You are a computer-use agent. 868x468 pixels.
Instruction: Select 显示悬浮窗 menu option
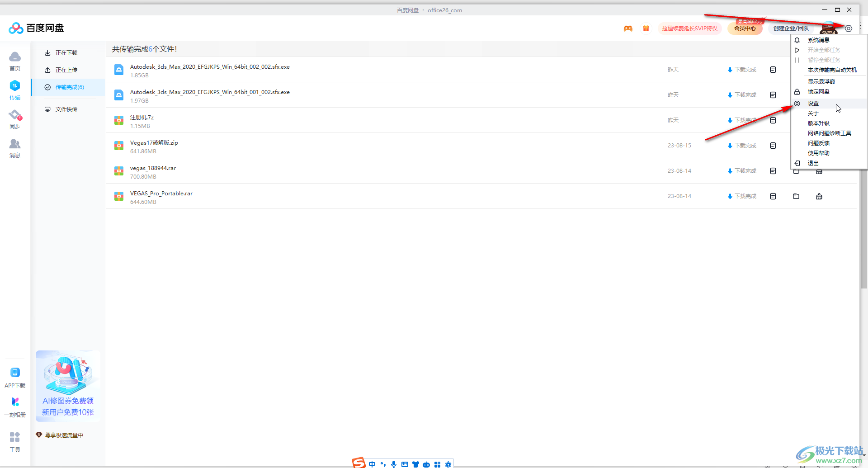click(x=829, y=82)
